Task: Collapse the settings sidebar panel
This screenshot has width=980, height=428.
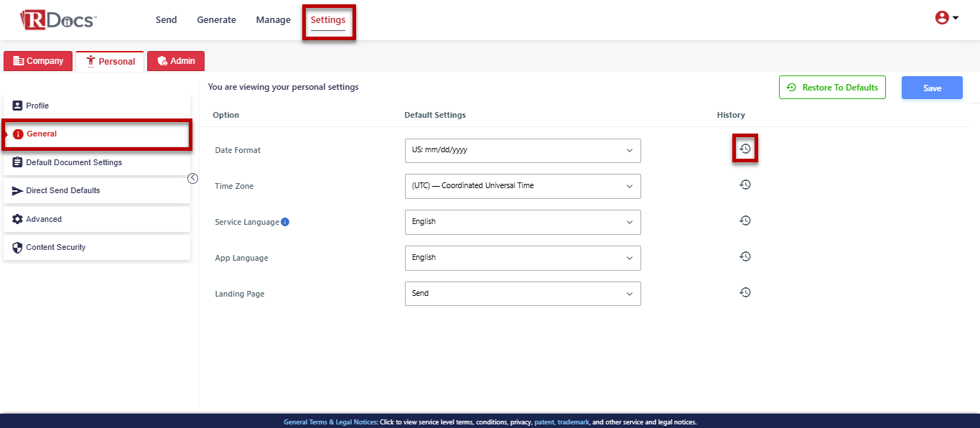Action: point(192,179)
